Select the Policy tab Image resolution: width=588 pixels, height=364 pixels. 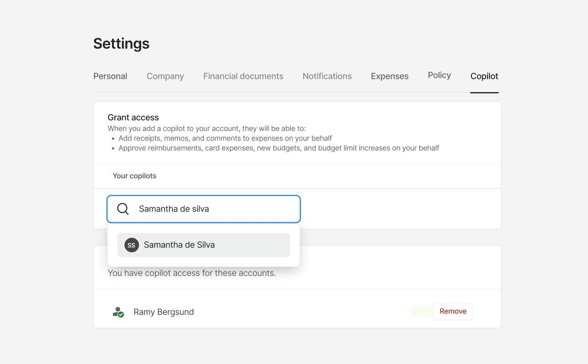click(439, 75)
